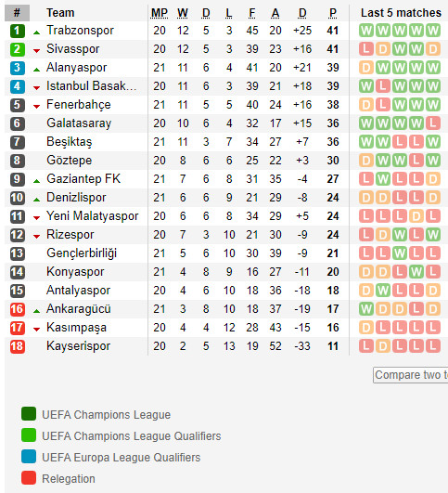Click the F goals-for column header
Image resolution: width=448 pixels, height=493 pixels.
click(252, 13)
